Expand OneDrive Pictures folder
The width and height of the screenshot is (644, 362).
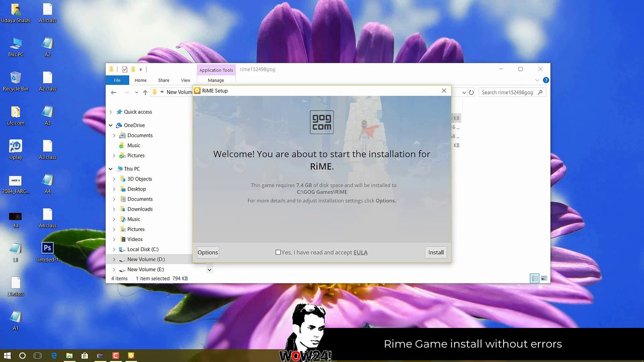pyautogui.click(x=114, y=155)
